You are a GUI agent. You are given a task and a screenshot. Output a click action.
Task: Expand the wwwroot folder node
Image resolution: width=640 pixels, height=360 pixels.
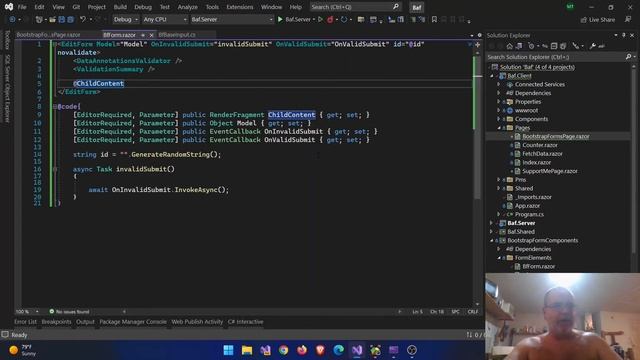coord(498,110)
